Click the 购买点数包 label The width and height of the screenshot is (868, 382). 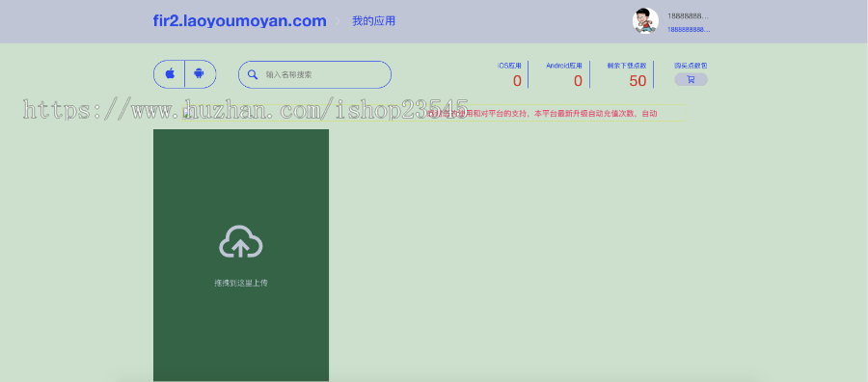coord(691,66)
